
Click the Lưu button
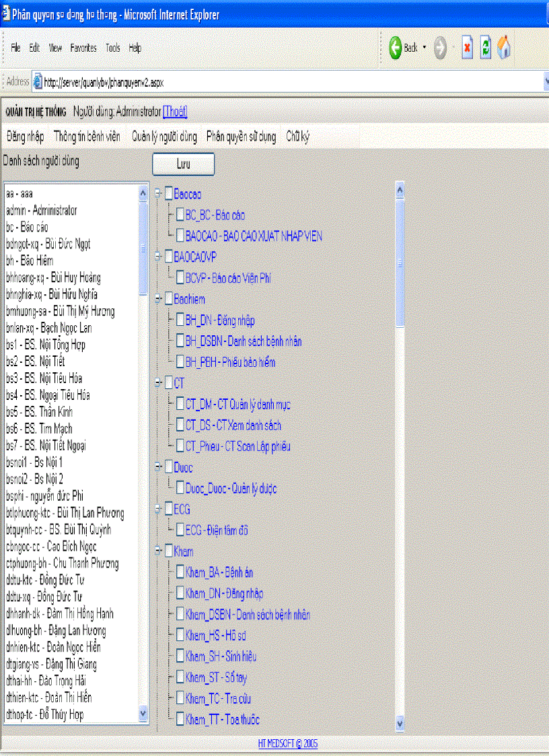pos(183,164)
